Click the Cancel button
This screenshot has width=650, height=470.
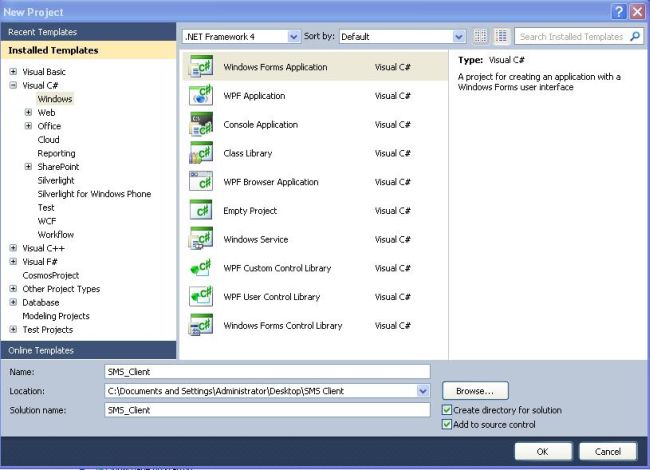pyautogui.click(x=608, y=451)
